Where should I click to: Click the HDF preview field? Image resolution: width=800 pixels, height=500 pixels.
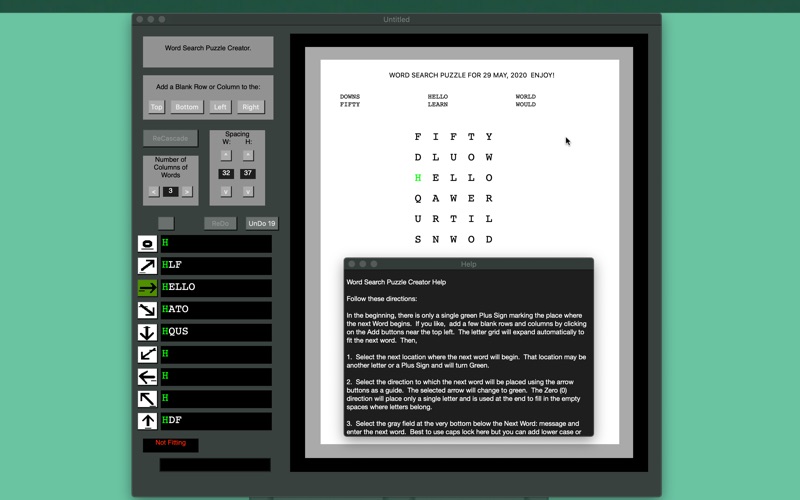216,421
